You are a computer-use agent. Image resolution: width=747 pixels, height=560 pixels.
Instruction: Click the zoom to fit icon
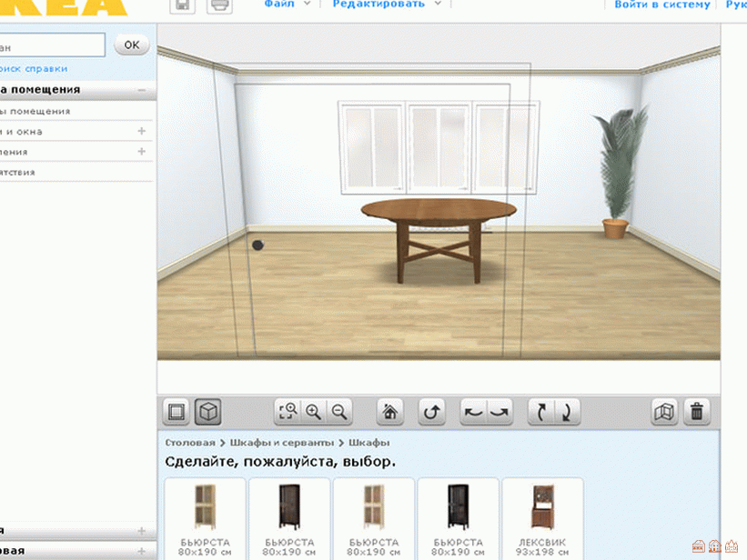tap(288, 412)
